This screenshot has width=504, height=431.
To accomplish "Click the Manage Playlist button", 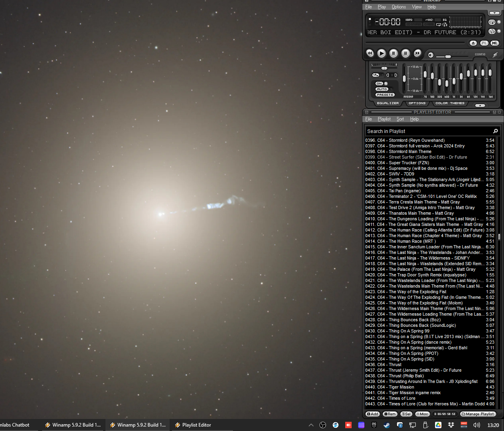I will (x=478, y=414).
